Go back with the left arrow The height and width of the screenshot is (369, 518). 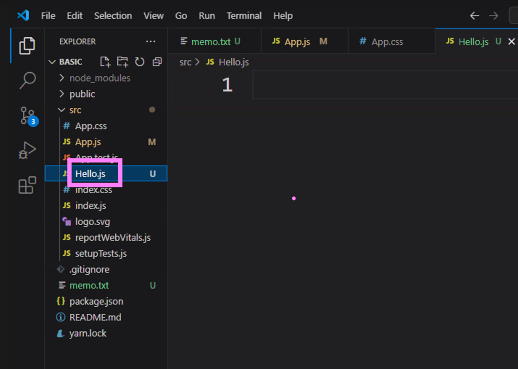click(474, 15)
